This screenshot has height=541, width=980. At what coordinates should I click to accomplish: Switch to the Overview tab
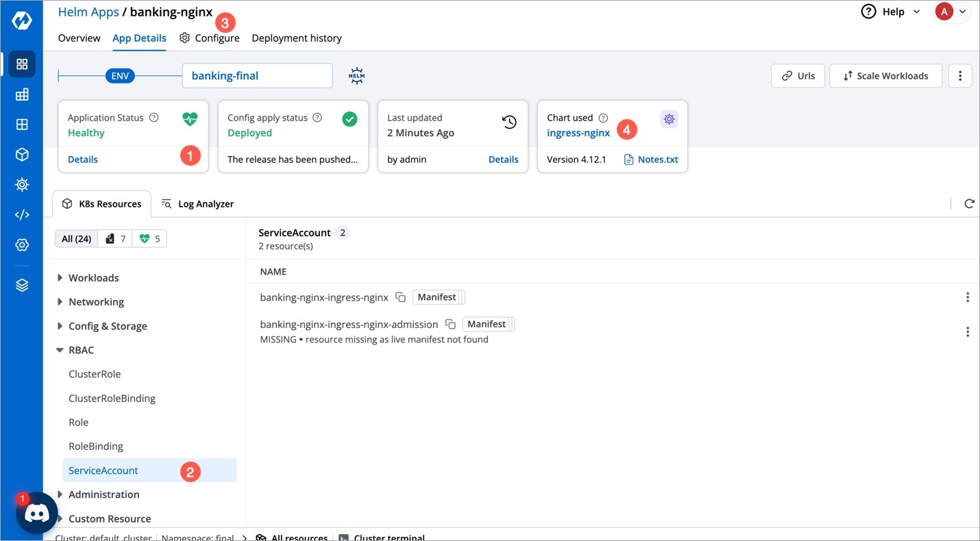point(79,38)
